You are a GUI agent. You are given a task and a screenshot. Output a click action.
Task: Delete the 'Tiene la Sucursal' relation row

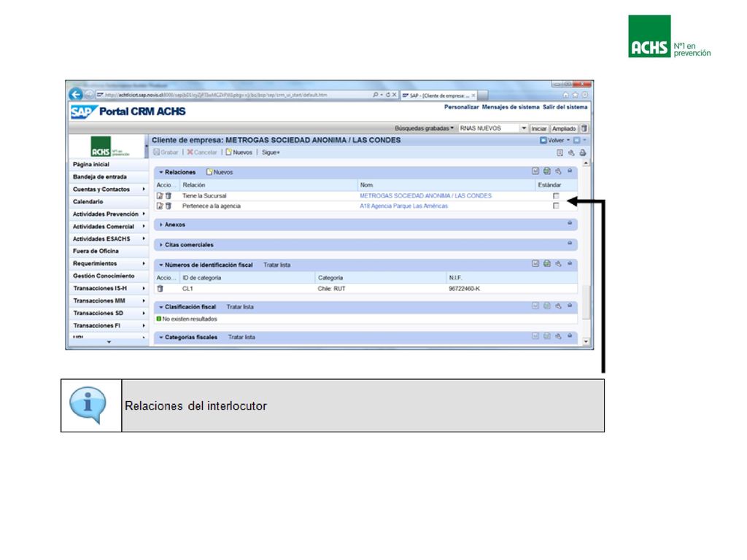coord(169,195)
